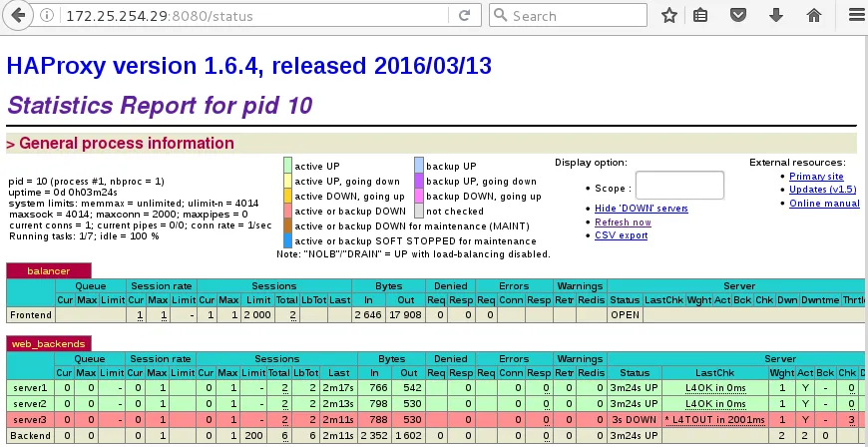This screenshot has width=868, height=447.
Task: Click the uptime line in process info
Action: 63,193
